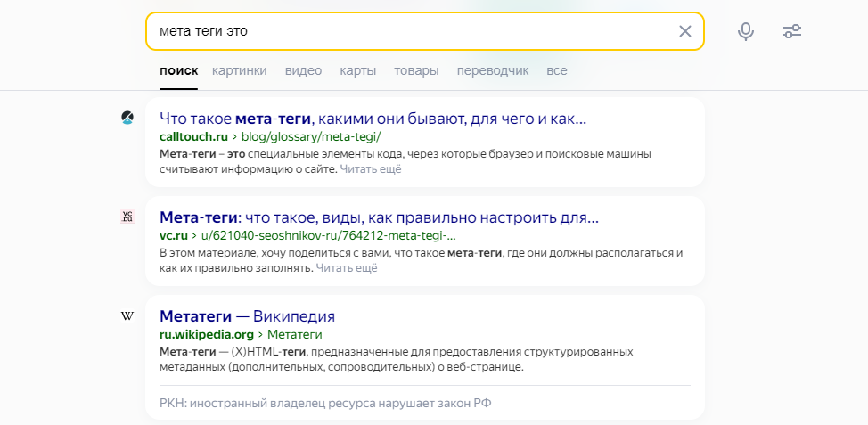
Task: Expand the "все" services tab
Action: pyautogui.click(x=557, y=71)
